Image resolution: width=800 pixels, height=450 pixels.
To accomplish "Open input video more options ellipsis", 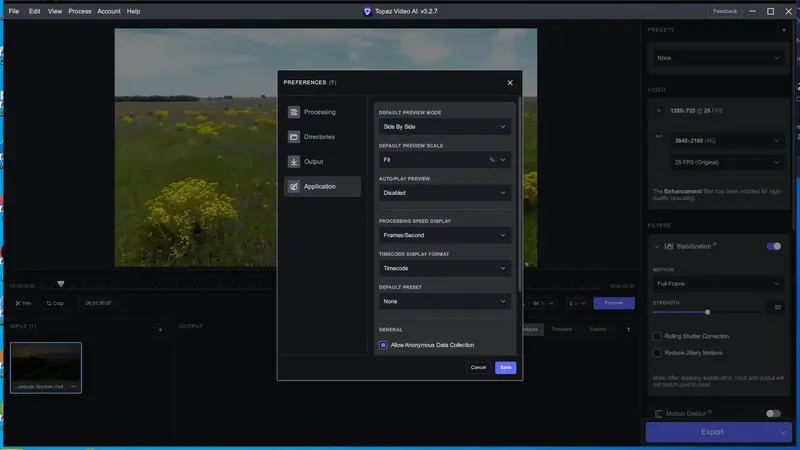I will [x=73, y=387].
